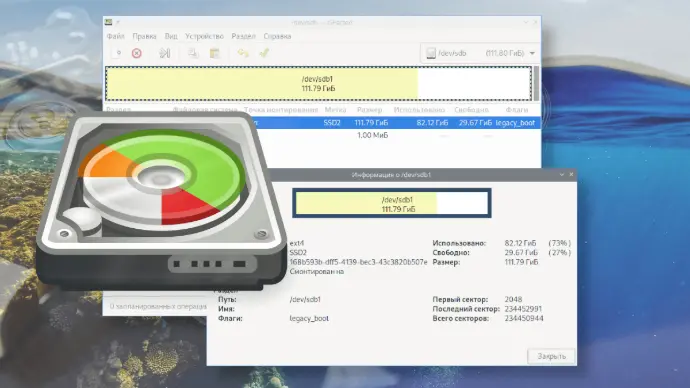
Task: Click the vertical scrollbar beside partition graphic
Action: pos(536,84)
